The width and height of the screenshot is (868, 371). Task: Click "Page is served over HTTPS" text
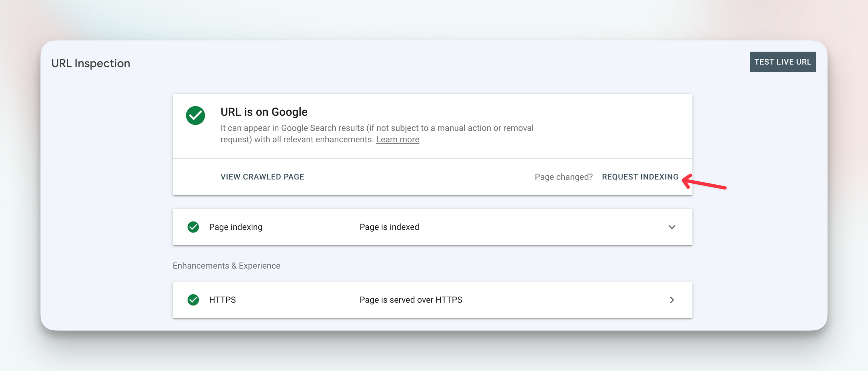tap(411, 300)
